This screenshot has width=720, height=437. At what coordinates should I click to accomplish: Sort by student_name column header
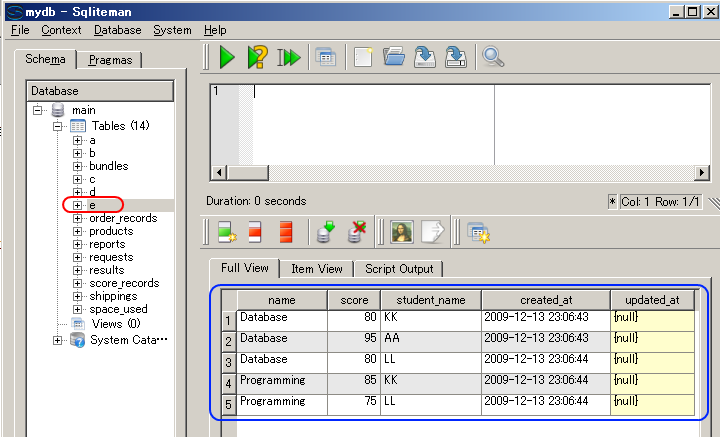431,300
